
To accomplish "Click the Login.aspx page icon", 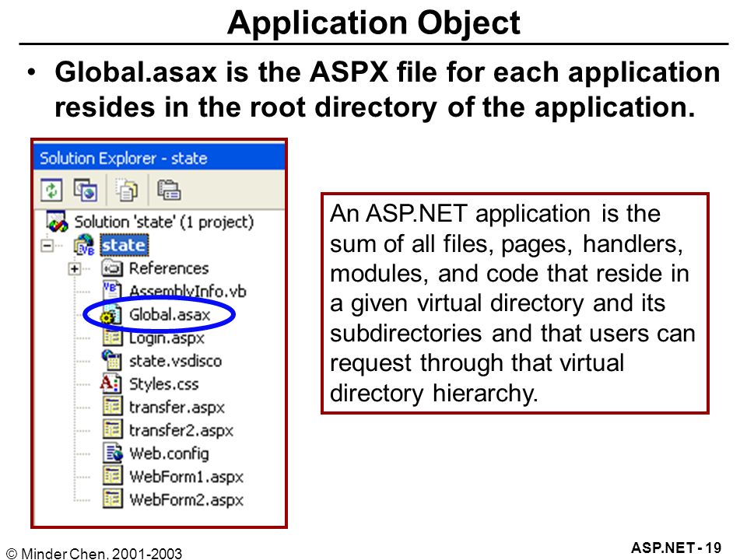I will [x=112, y=338].
